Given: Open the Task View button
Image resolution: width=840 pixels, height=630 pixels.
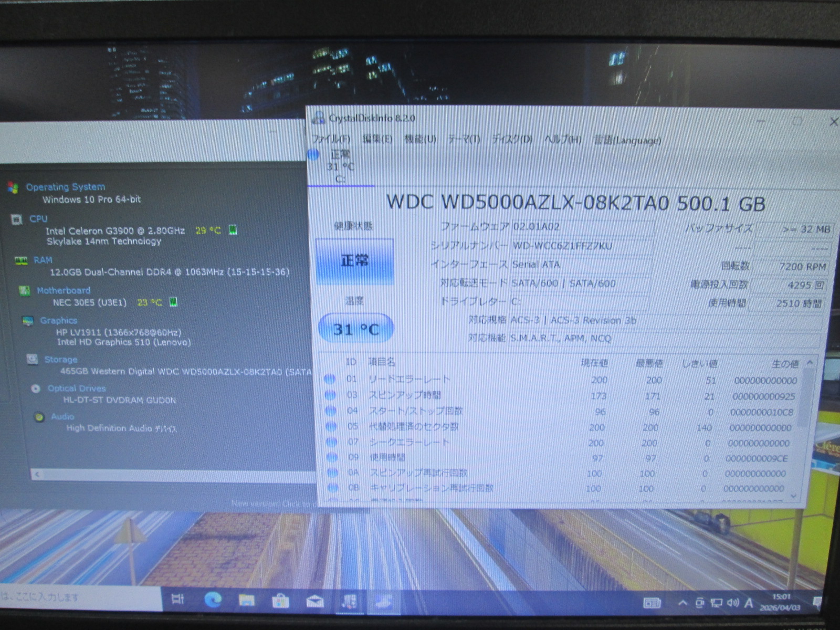Looking at the screenshot, I should click(178, 600).
